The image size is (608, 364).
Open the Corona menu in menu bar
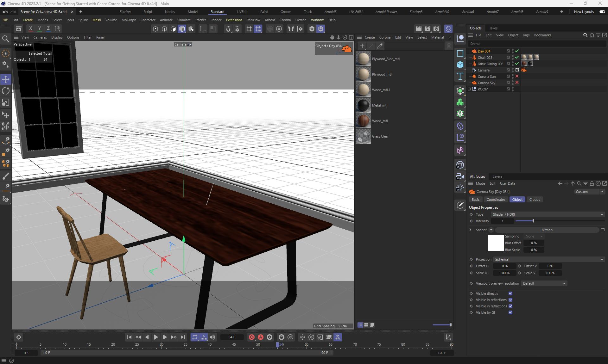click(285, 20)
